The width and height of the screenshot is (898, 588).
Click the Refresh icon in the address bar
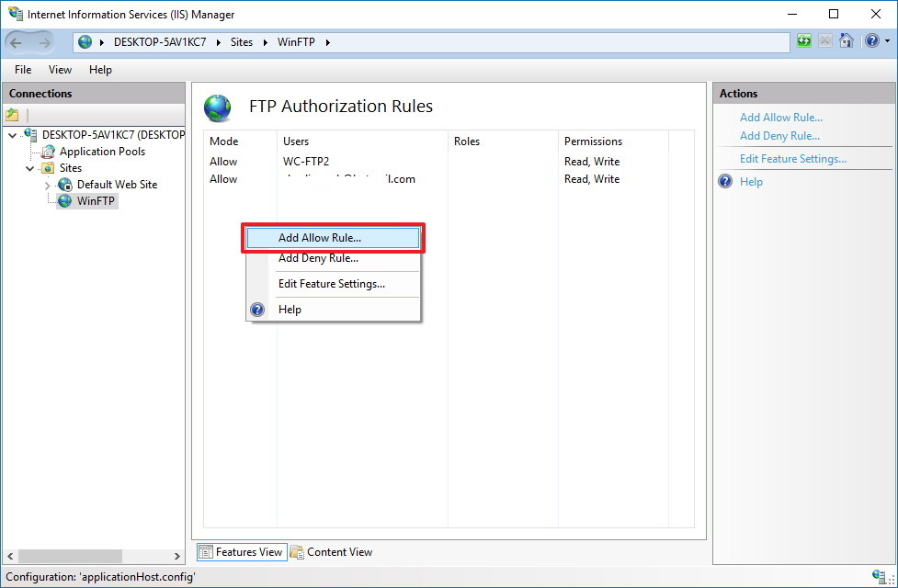[x=802, y=41]
